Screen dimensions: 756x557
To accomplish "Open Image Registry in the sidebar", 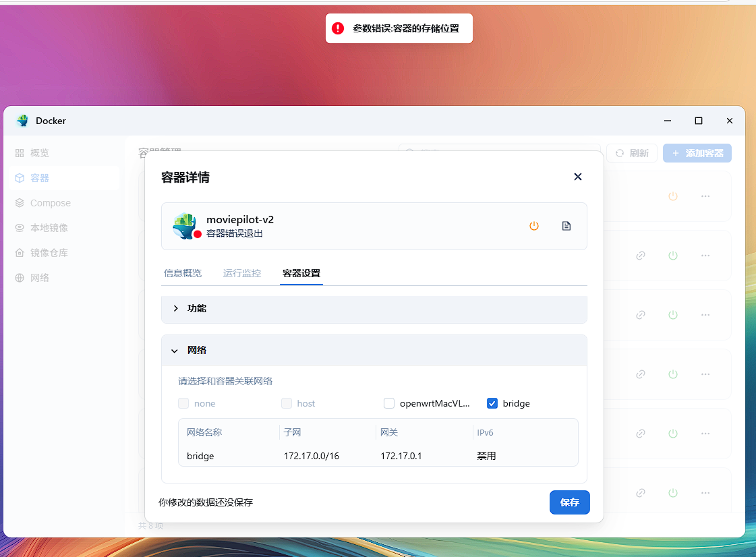I will [x=49, y=253].
